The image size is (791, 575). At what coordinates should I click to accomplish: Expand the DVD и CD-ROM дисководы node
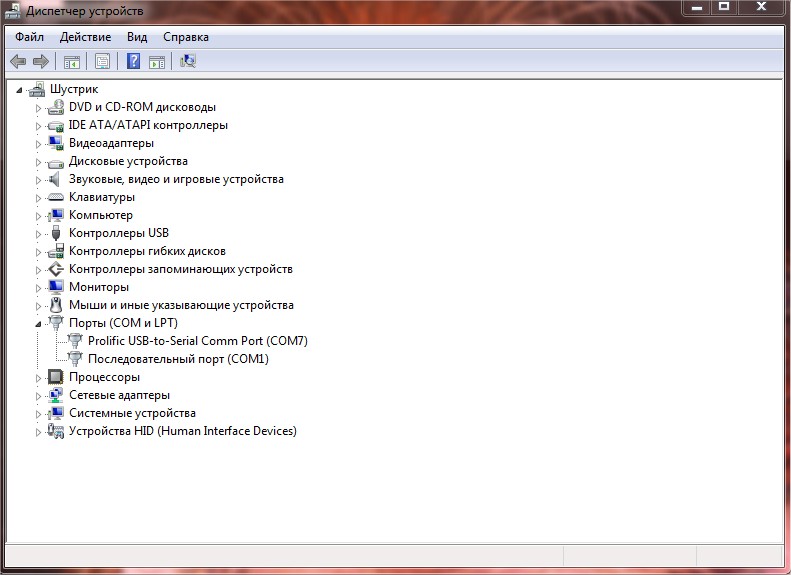click(39, 107)
